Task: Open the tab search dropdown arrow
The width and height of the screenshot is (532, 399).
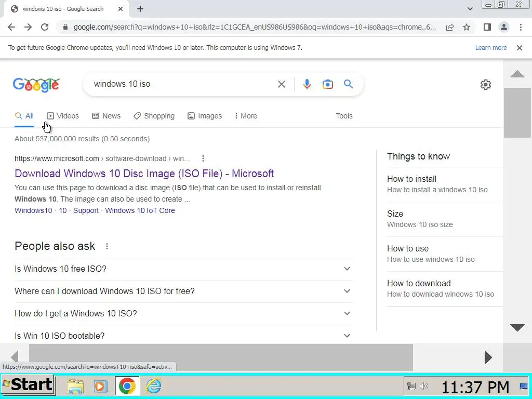Action: pos(470,9)
